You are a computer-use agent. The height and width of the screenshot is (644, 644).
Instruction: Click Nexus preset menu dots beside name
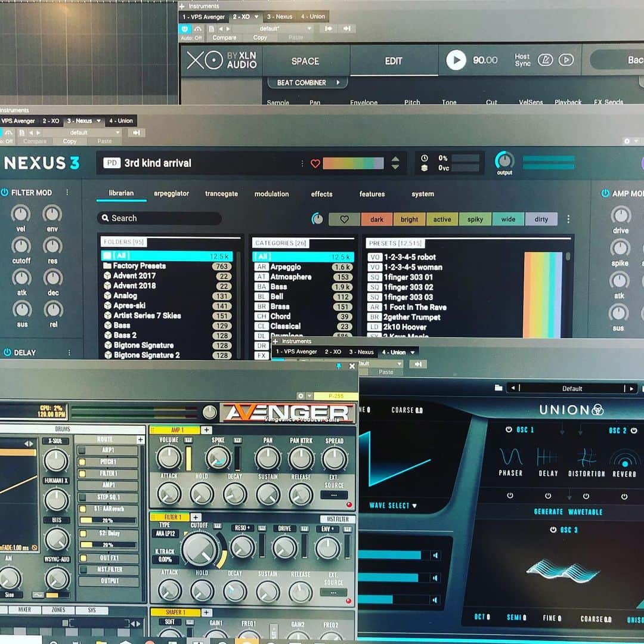(x=302, y=163)
